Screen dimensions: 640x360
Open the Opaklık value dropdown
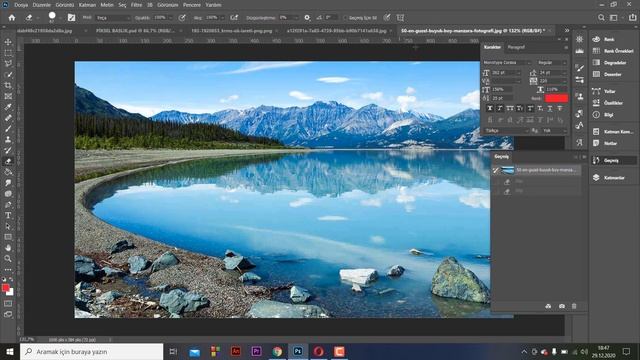tap(171, 18)
